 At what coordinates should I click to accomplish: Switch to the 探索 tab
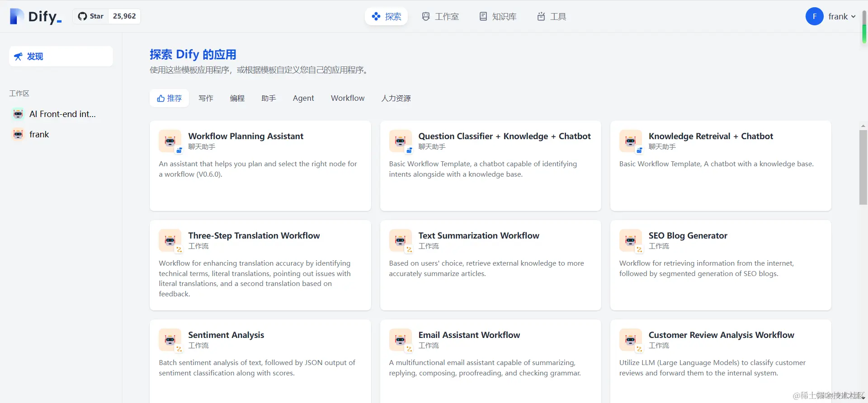[386, 17]
